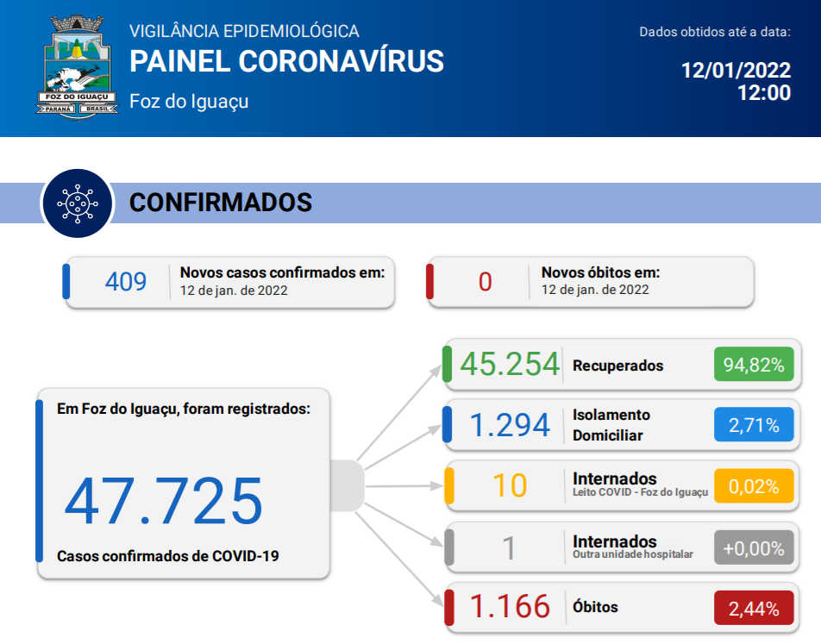
Task: Click the red 2,44% badge
Action: [754, 609]
